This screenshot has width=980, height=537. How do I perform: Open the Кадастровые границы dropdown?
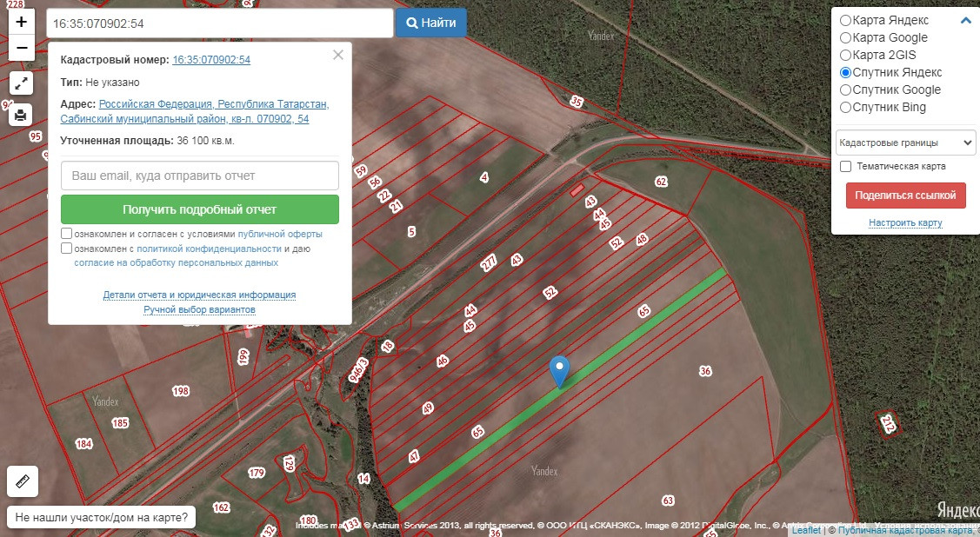point(905,143)
